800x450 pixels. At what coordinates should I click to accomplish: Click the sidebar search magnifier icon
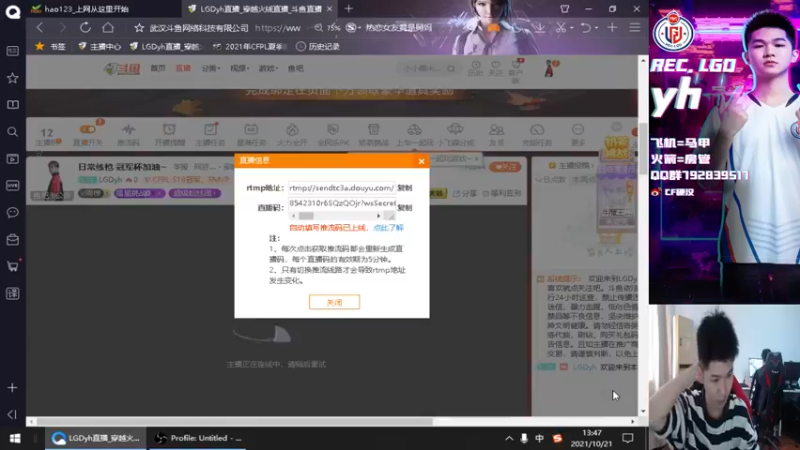point(12,132)
